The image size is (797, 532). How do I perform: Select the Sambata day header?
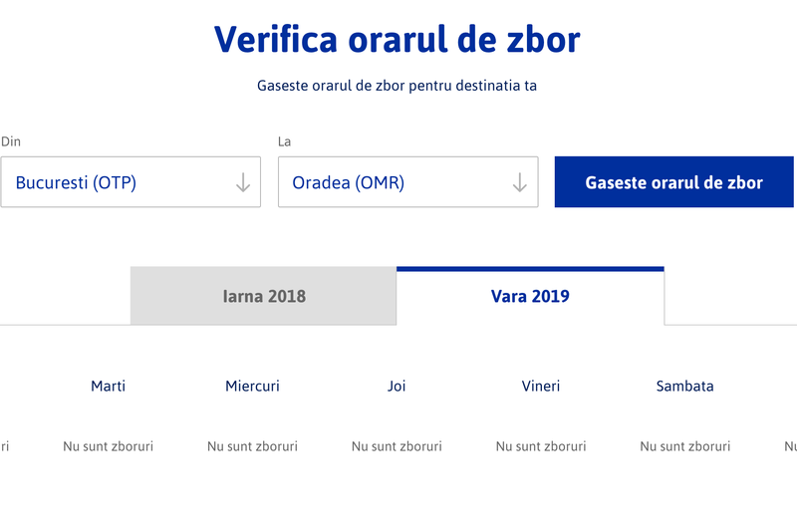point(684,386)
